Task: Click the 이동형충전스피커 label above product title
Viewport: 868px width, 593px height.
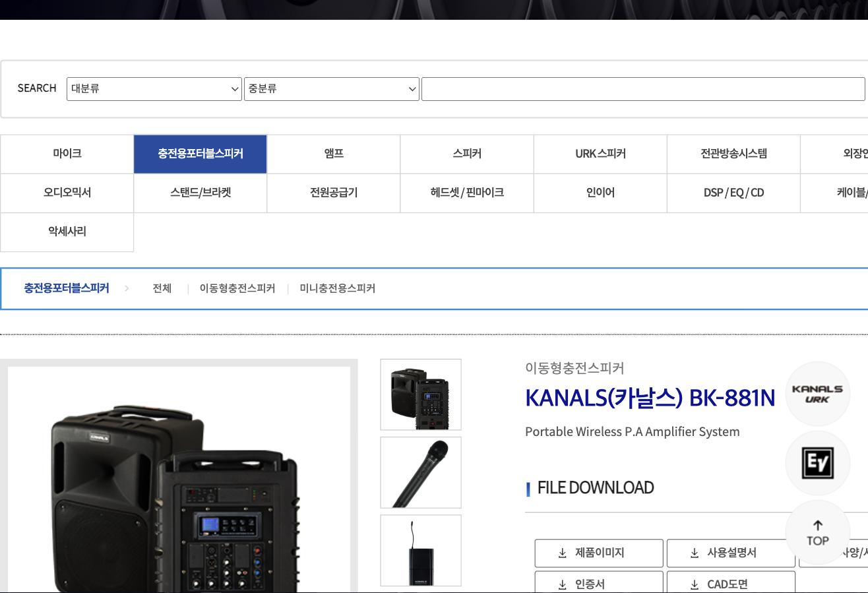Action: 574,368
